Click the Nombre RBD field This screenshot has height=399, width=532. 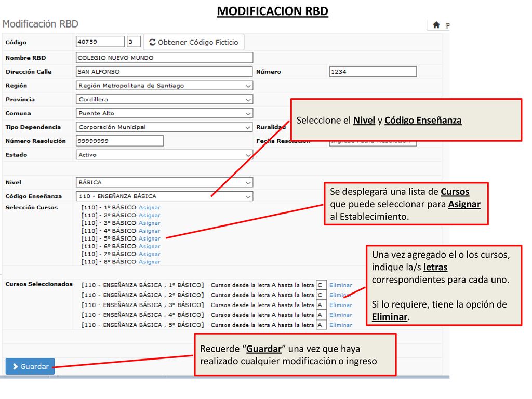164,58
